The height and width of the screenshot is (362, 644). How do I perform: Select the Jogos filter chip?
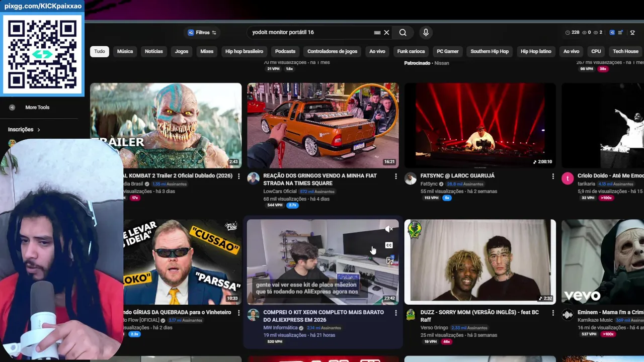182,51
